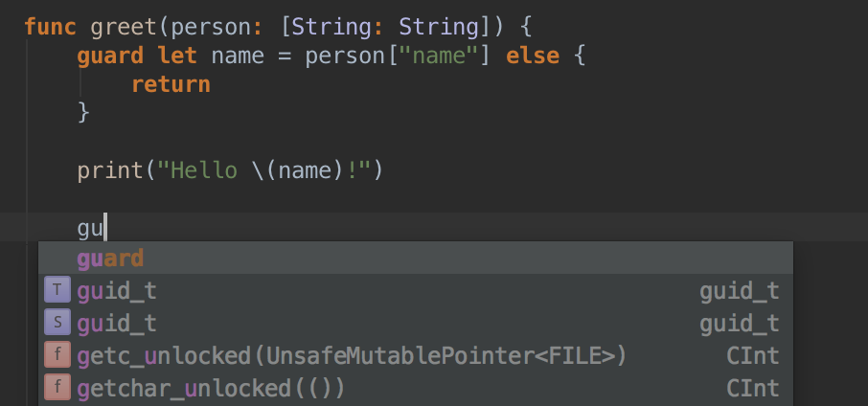Screen dimensions: 868x406
Task: Click the T type icon beside guid_t
Action: tap(57, 290)
